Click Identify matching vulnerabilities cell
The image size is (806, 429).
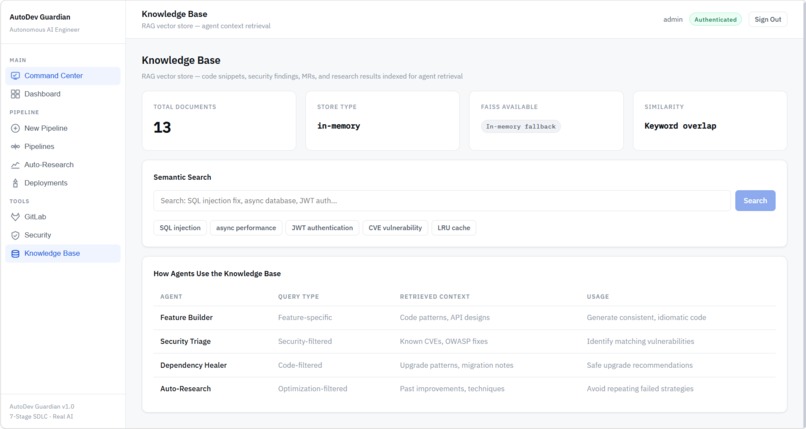(640, 341)
